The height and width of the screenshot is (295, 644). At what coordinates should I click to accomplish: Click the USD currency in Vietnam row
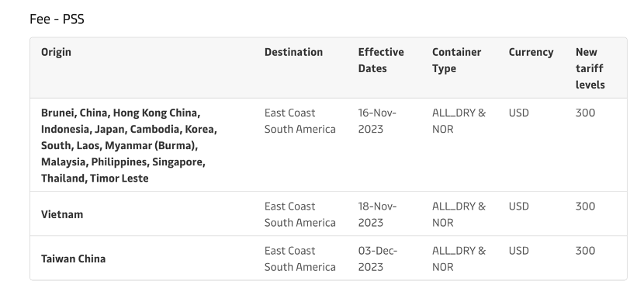tap(519, 206)
